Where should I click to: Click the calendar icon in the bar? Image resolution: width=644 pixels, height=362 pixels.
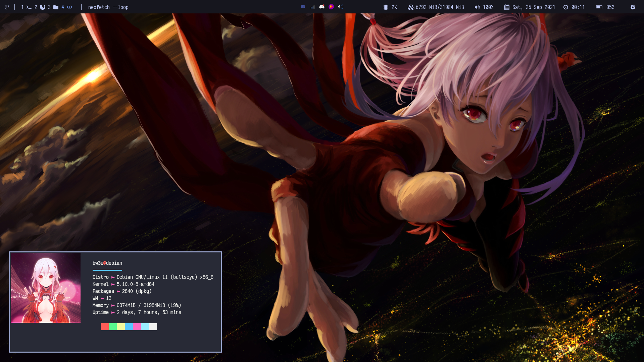pyautogui.click(x=507, y=7)
